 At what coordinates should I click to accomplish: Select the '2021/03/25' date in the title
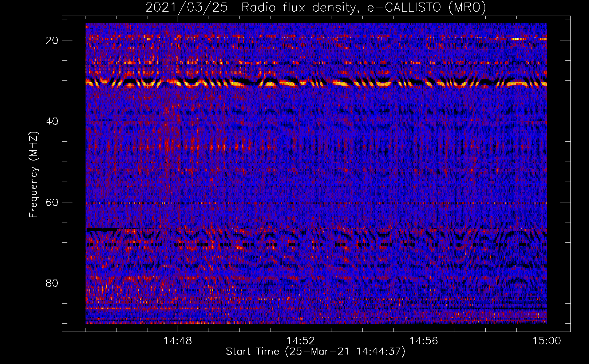pyautogui.click(x=187, y=7)
